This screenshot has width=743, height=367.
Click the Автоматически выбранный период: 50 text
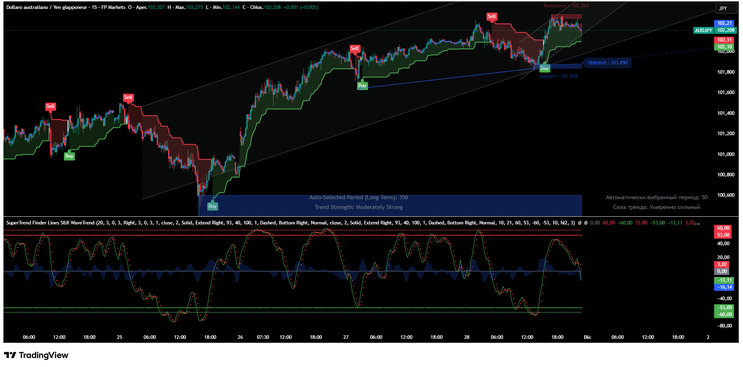656,197
